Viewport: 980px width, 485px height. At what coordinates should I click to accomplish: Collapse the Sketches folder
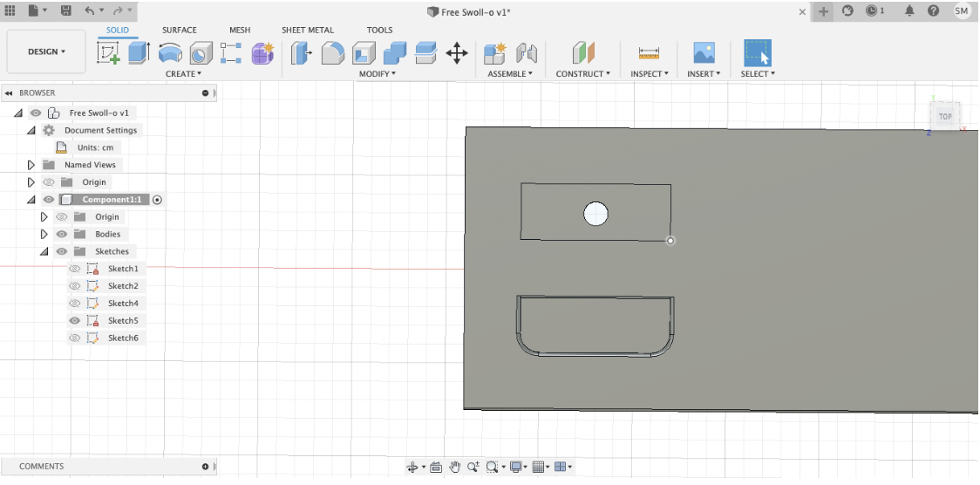[44, 251]
